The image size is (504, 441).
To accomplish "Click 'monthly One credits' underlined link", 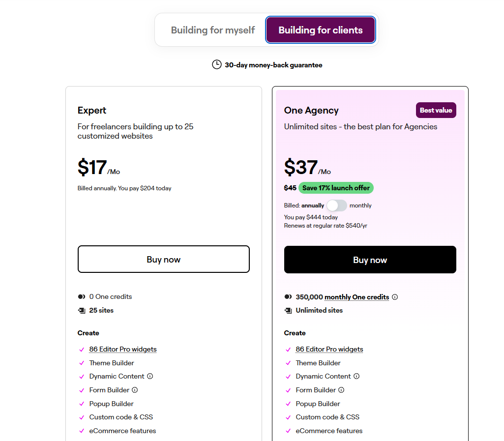I will (x=357, y=297).
